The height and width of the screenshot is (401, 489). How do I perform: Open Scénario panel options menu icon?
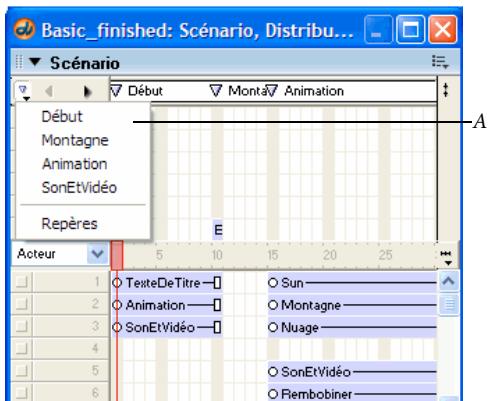(440, 62)
